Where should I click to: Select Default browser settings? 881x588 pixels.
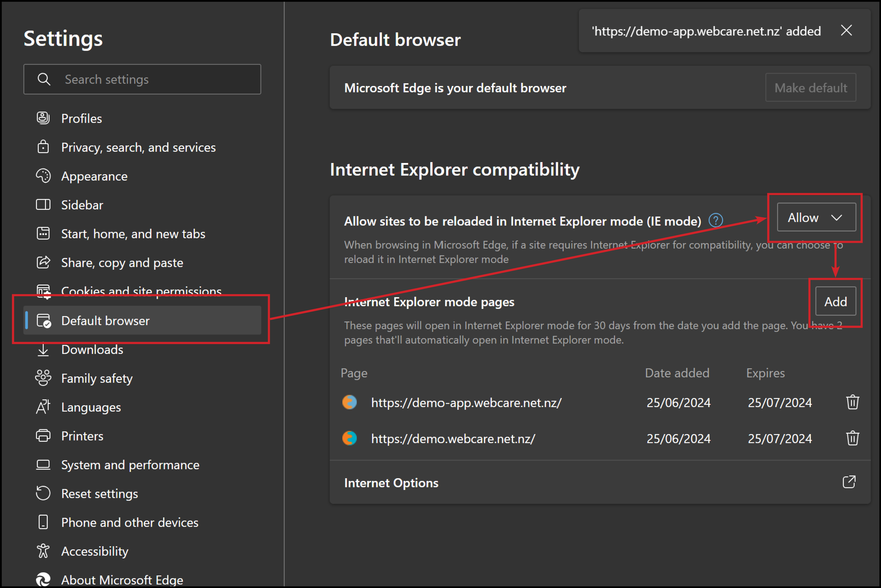pos(142,320)
